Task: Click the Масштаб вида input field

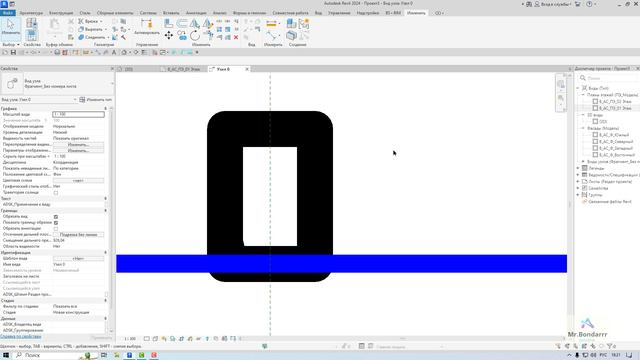Action: coord(78,115)
